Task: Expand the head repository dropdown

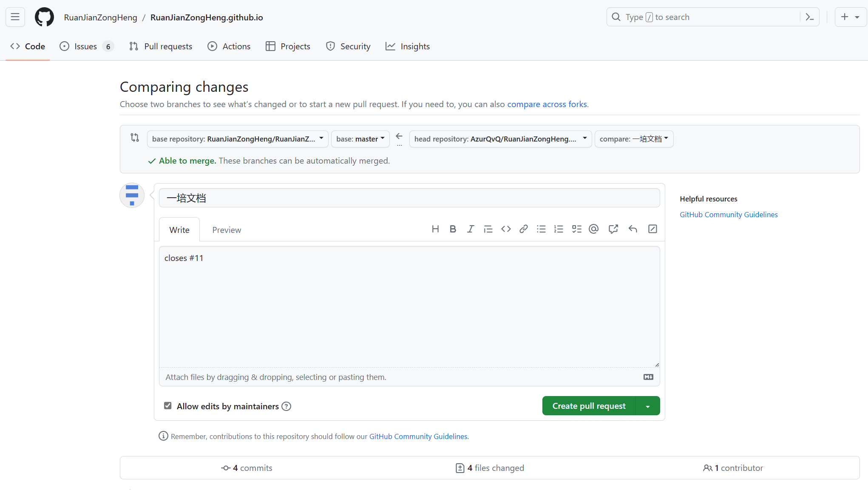Action: click(500, 139)
